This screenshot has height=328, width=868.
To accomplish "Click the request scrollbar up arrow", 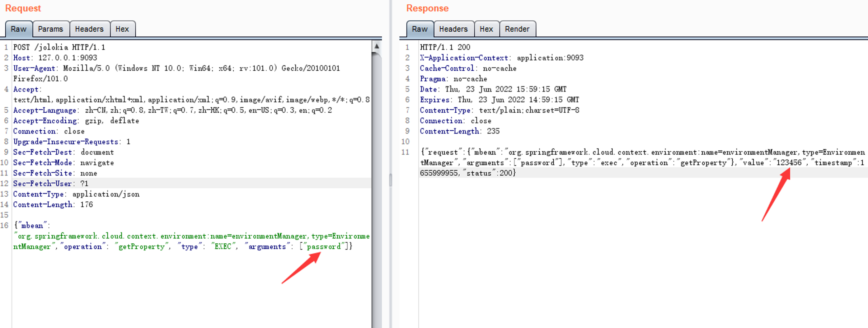I will 377,46.
